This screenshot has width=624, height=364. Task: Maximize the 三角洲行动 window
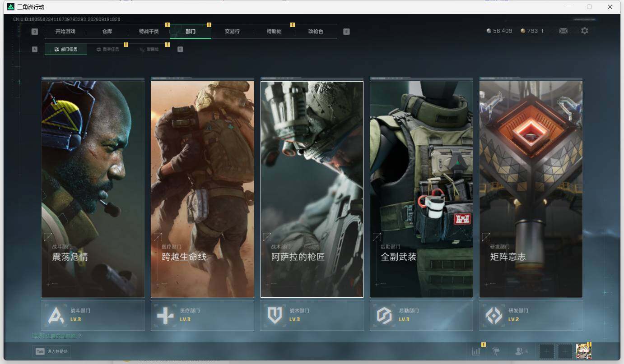(x=589, y=7)
